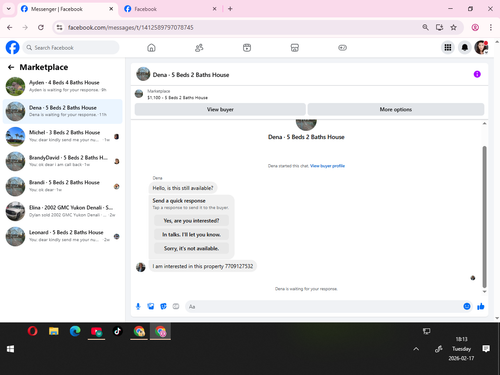
Task: Click the taskbar clock showing Tuesday
Action: (461, 349)
